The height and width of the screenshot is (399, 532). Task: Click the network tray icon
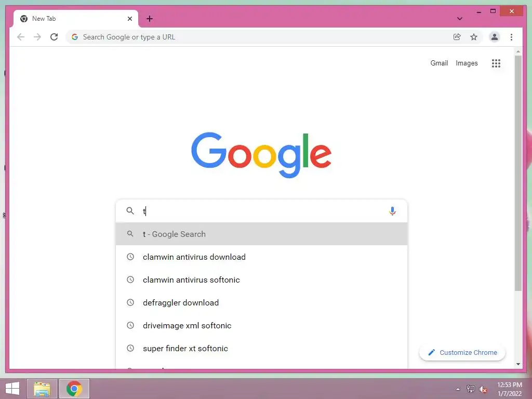pos(471,389)
